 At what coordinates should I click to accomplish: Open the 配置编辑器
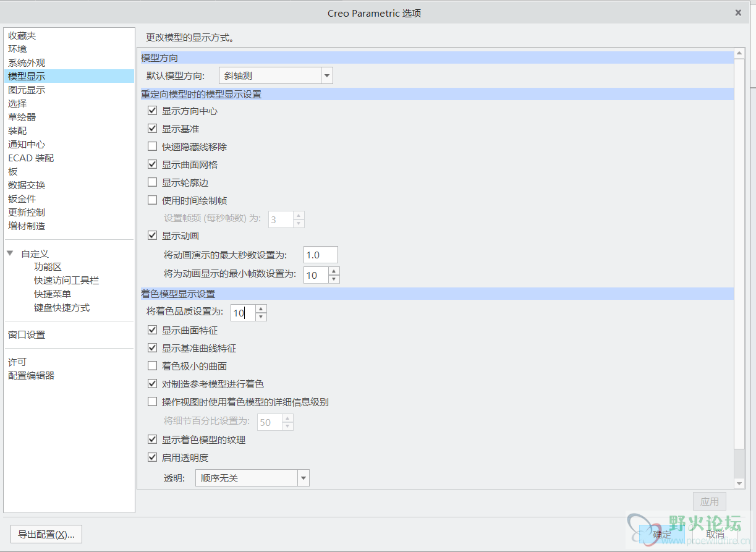(31, 376)
